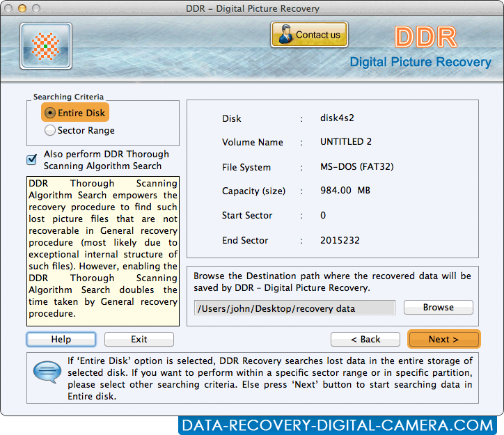Click the MS-DOS (FAT32) file system value
Screen dimensions: 504x435
tap(357, 166)
